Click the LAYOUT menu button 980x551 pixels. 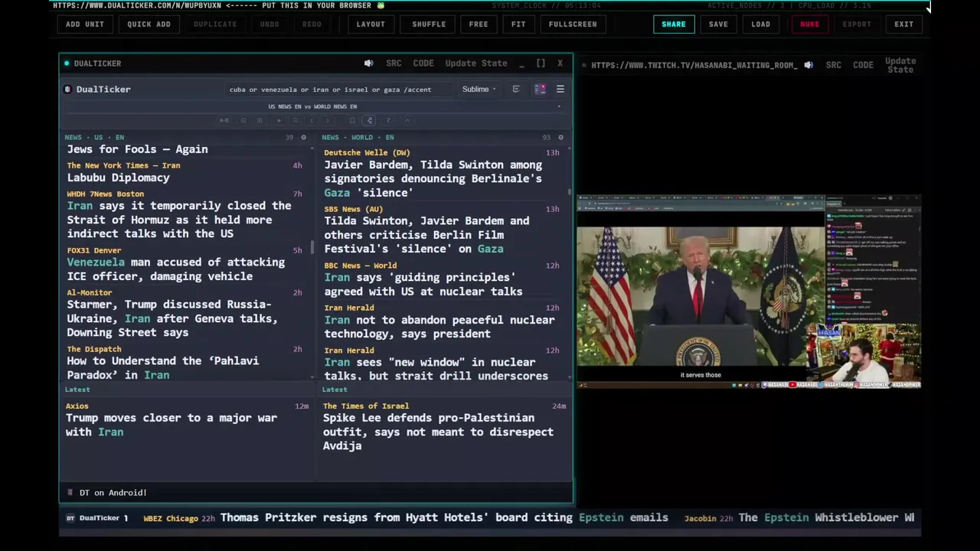click(371, 24)
